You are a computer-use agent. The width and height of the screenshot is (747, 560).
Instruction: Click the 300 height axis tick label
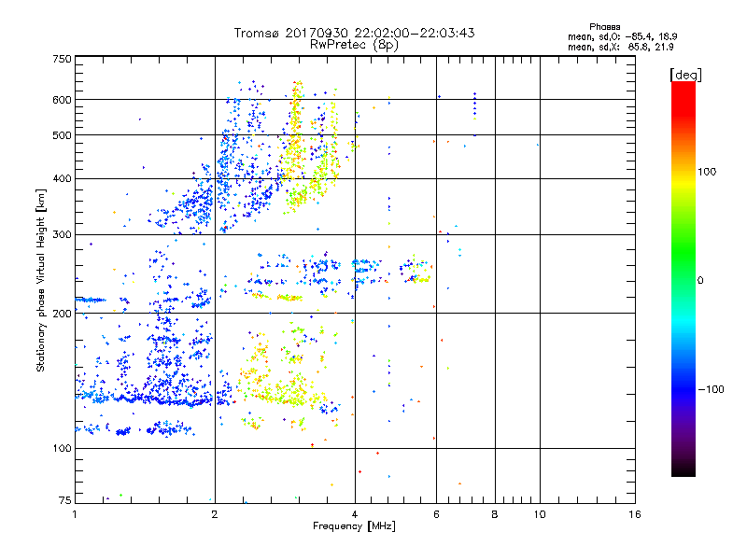click(x=62, y=235)
